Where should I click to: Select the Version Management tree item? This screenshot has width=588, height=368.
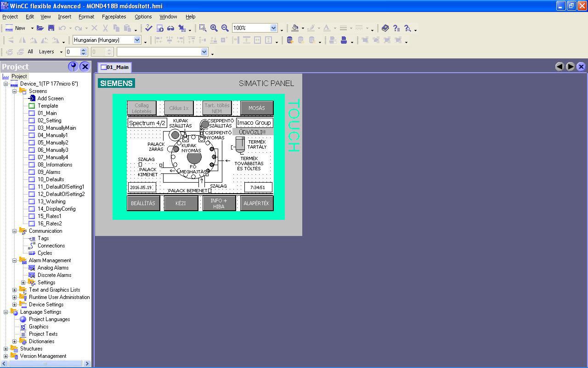click(x=43, y=356)
